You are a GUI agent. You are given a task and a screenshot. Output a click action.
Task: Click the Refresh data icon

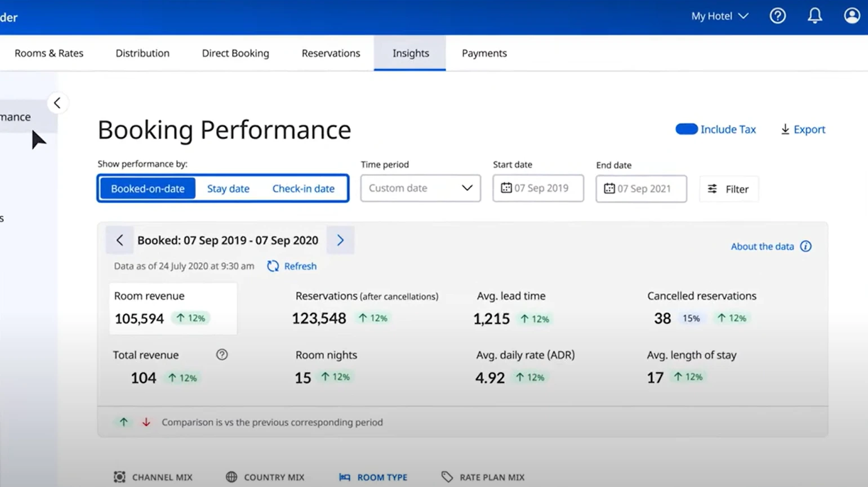tap(273, 266)
